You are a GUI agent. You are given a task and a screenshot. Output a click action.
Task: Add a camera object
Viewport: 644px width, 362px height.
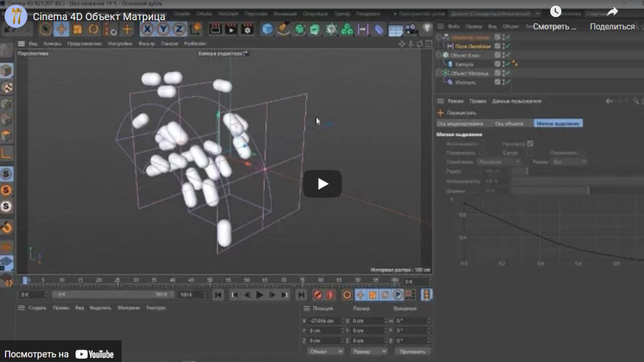tap(411, 29)
